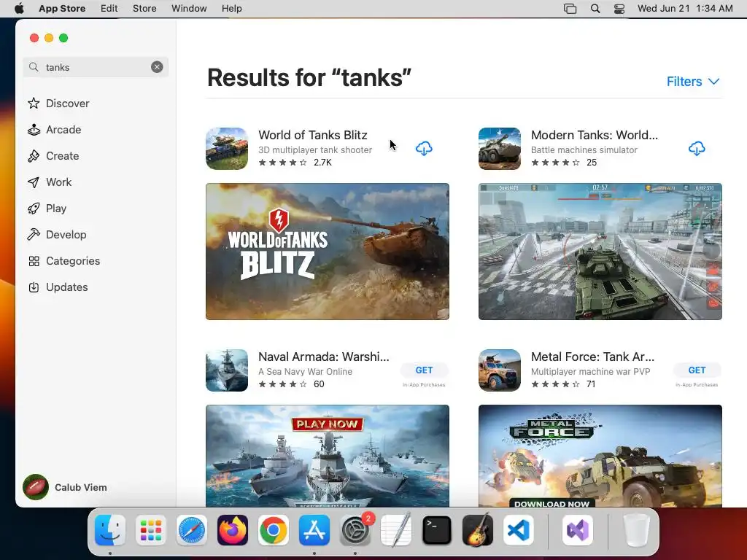
Task: Open Finder from the Dock
Action: [110, 530]
